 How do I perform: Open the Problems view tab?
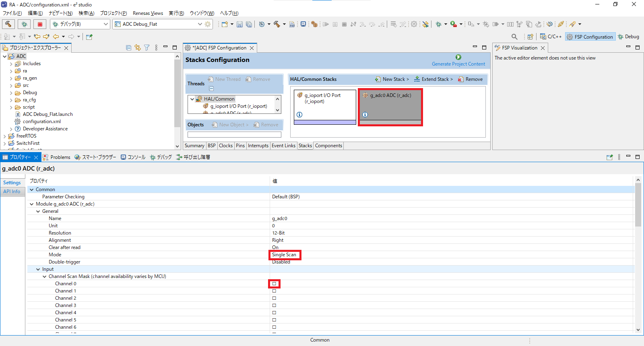pos(57,157)
